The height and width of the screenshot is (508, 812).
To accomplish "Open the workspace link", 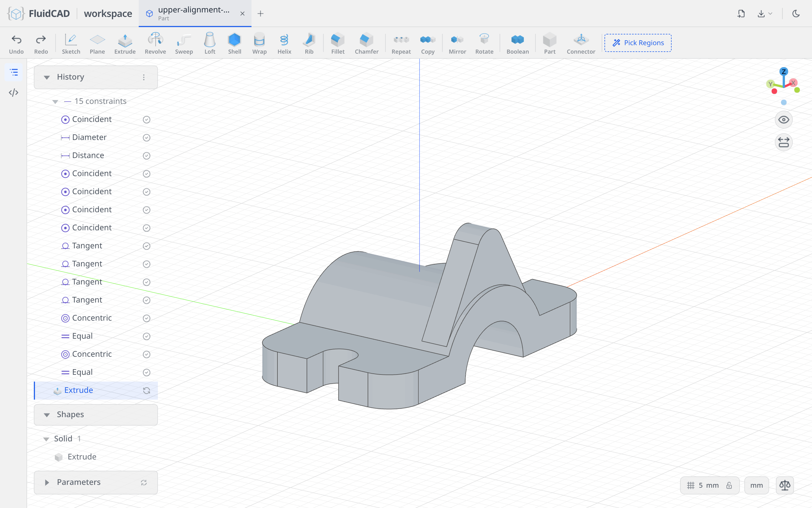I will pos(108,14).
